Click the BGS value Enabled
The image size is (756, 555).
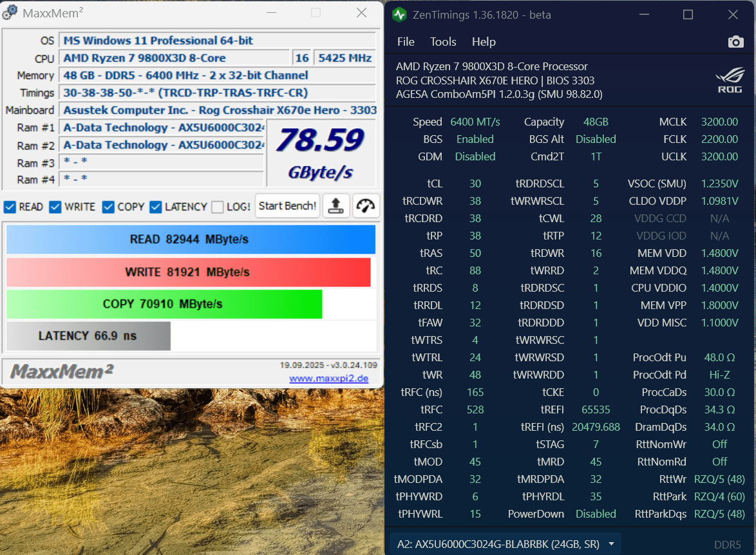coord(475,139)
